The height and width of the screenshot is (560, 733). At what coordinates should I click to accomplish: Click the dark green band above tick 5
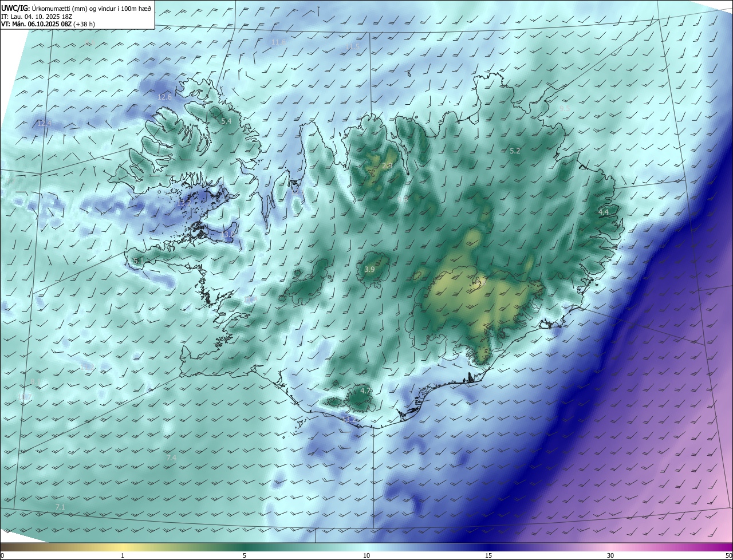click(x=245, y=547)
